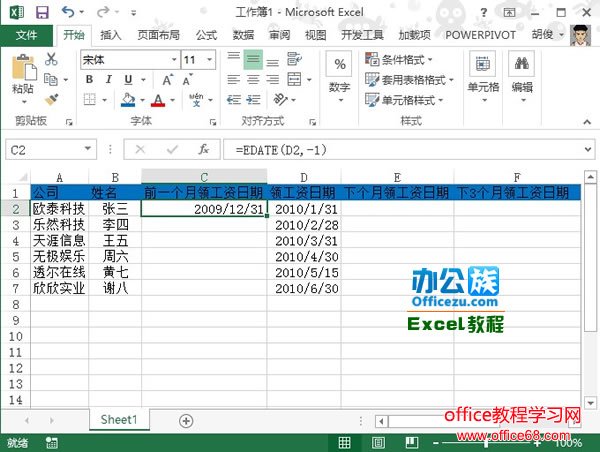600x452 pixels.
Task: Toggle middle vertical alignment
Action: pyautogui.click(x=253, y=59)
